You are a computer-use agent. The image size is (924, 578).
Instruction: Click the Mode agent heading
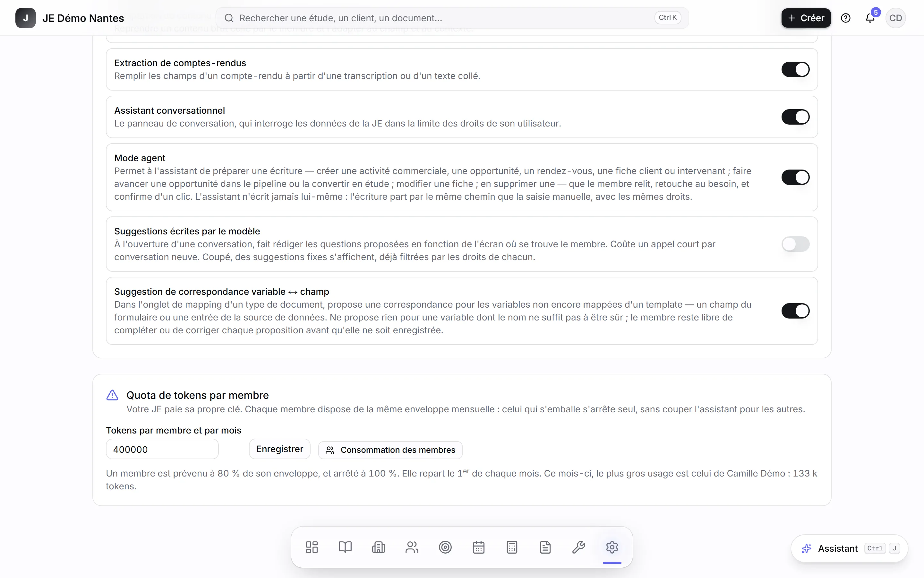tap(140, 158)
